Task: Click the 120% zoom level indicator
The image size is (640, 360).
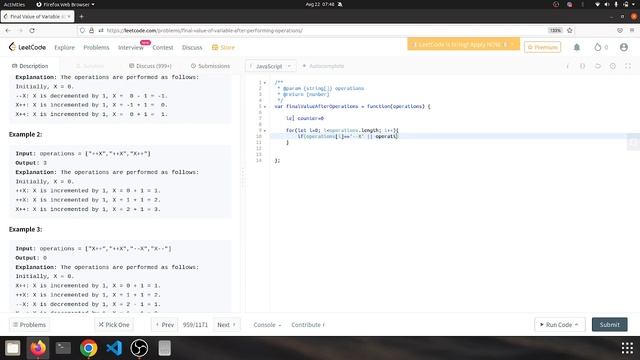Action: [555, 30]
